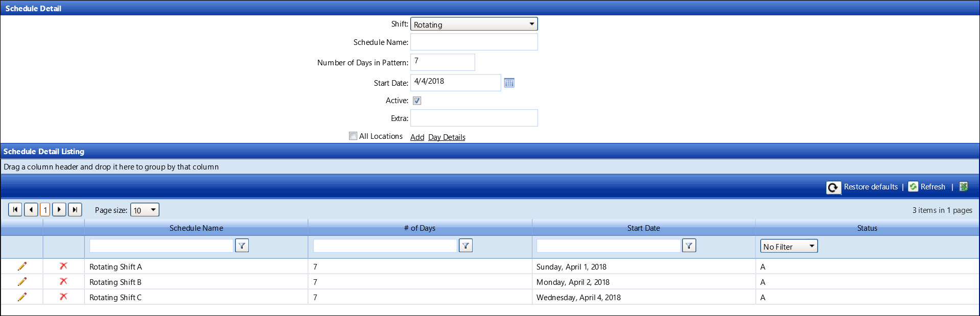This screenshot has height=316, width=980.
Task: Open the Start Date calendar picker
Action: [x=509, y=83]
